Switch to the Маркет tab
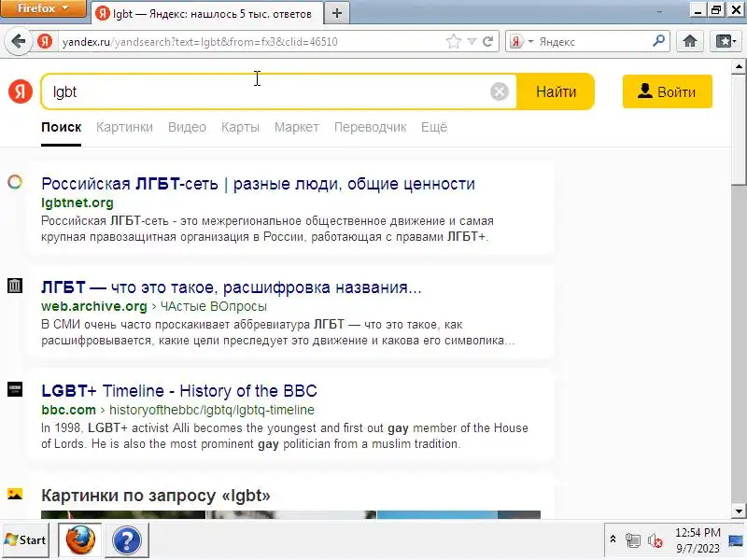The image size is (747, 560). tap(296, 127)
